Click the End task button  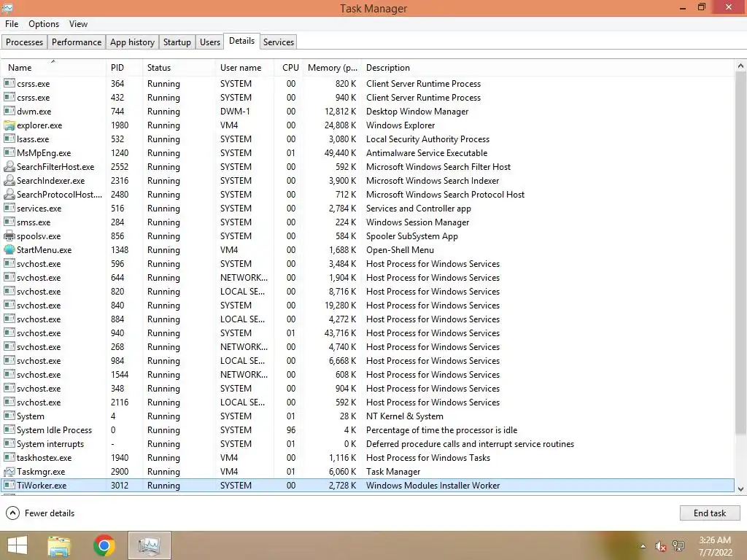click(709, 513)
